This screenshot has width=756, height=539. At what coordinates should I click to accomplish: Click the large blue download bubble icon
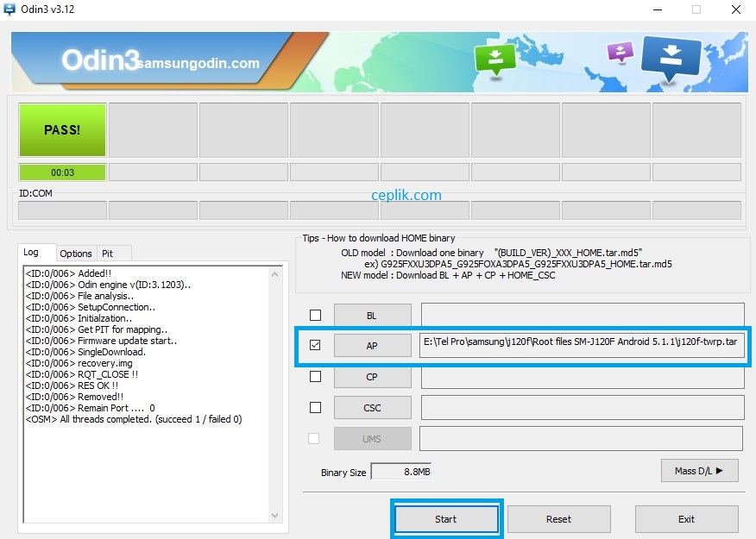[671, 59]
